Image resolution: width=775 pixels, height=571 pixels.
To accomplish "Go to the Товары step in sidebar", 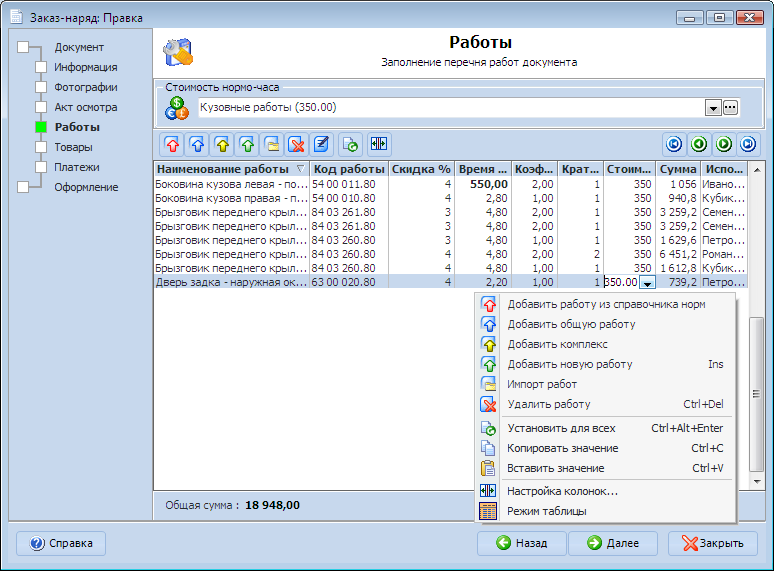I will [74, 147].
